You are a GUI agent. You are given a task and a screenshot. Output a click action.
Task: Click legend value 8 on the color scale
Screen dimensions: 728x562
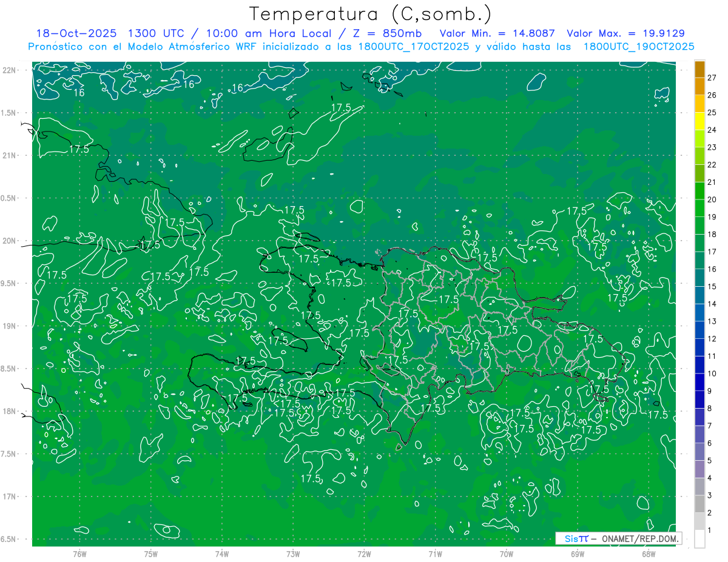tap(710, 408)
